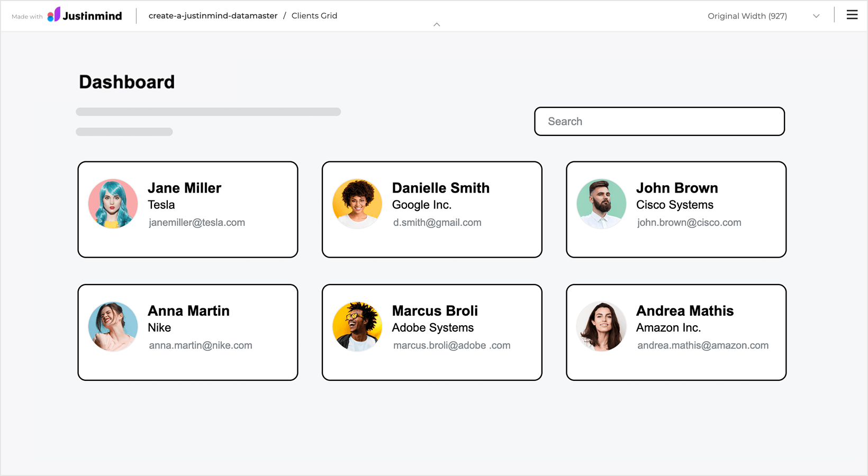Select the Marcus Broli name heading

[x=435, y=310]
